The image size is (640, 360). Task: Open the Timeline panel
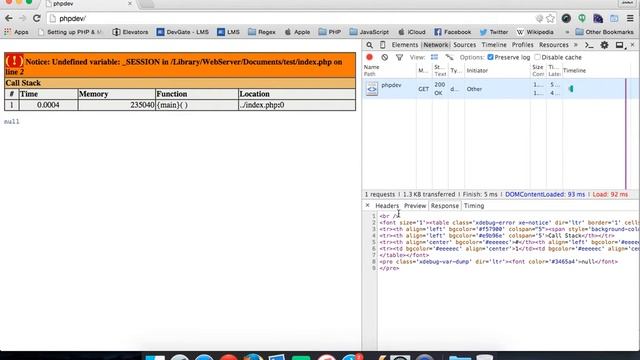(494, 45)
